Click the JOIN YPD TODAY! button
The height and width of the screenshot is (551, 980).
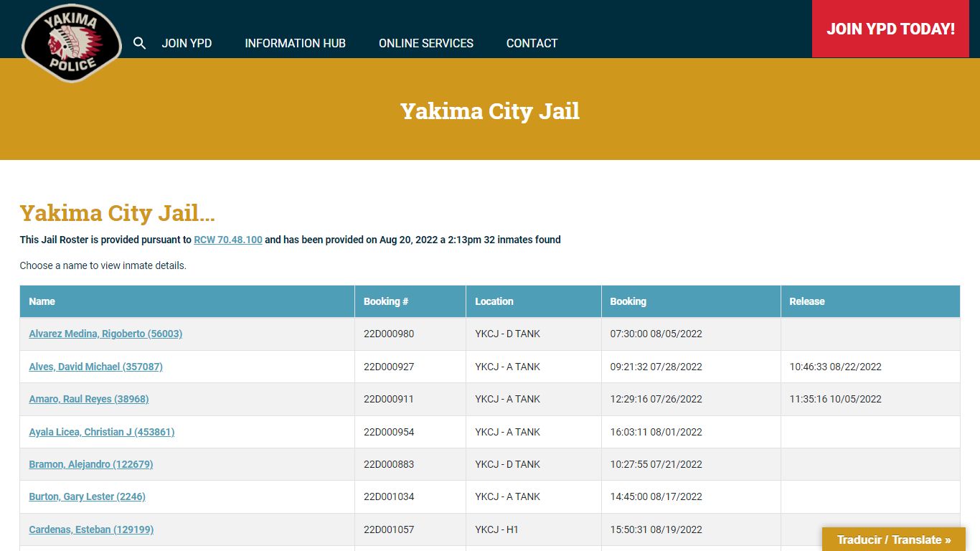[890, 29]
